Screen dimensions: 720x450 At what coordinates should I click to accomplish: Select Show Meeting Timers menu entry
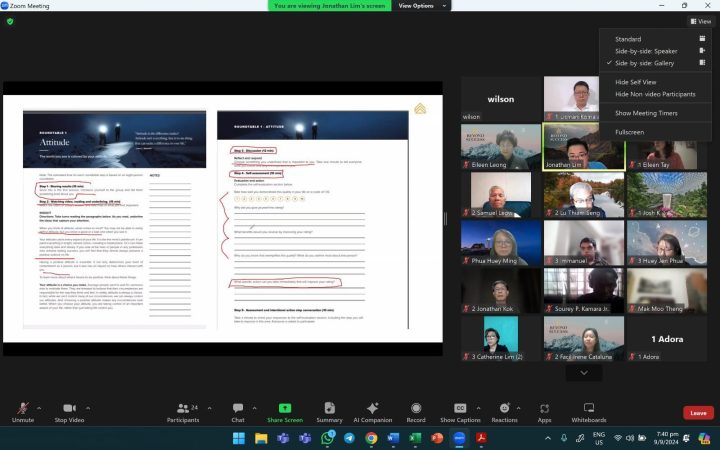648,113
